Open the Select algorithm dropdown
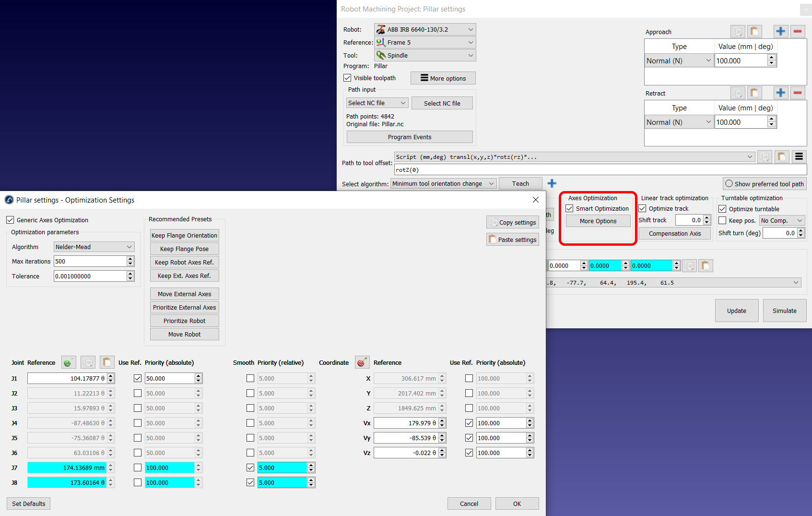The width and height of the screenshot is (812, 516). click(x=443, y=183)
